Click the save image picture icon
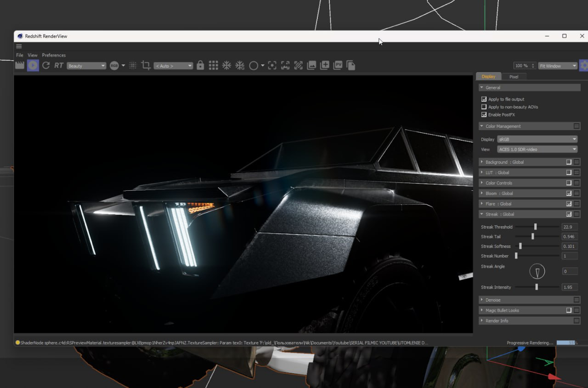This screenshot has height=388, width=588. 312,65
